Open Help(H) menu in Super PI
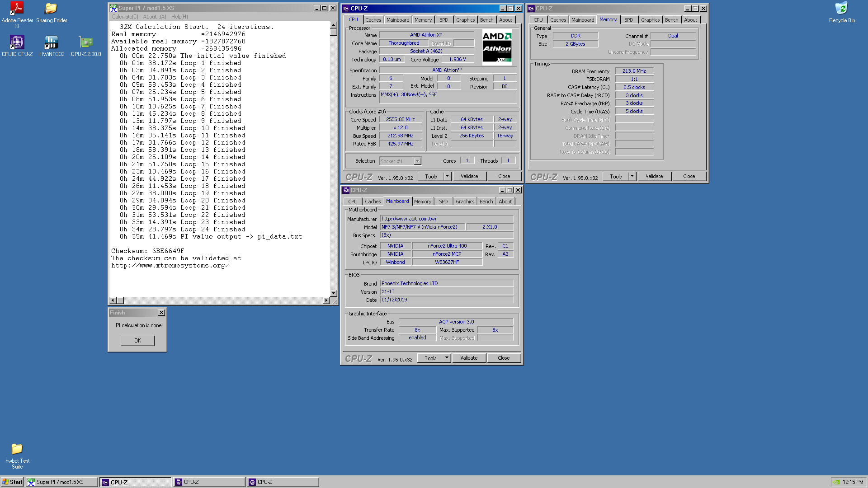Viewport: 868px width, 488px height. 179,17
